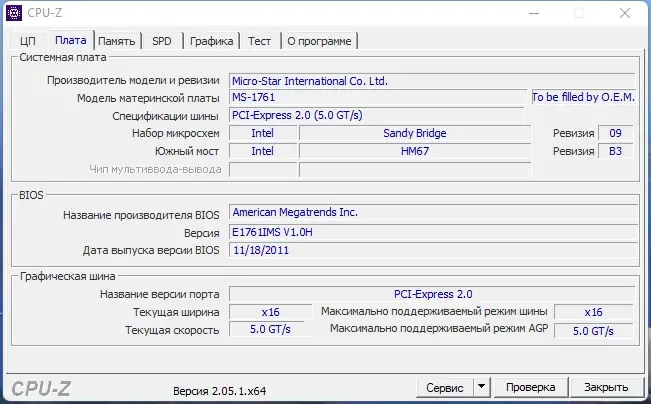
Task: Click the Intel value in Набор микросхем row
Action: (x=263, y=133)
